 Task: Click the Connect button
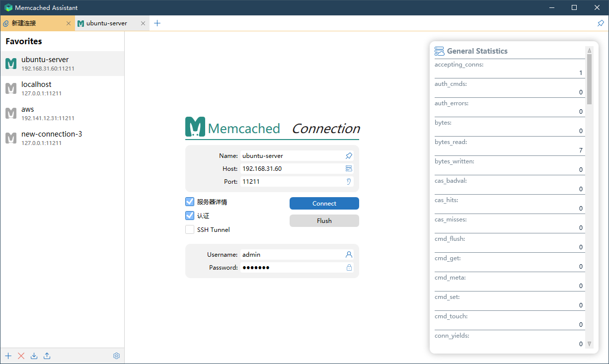point(324,204)
